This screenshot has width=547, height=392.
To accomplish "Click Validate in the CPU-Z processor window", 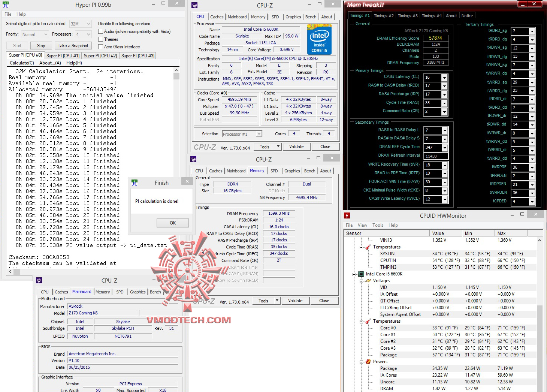I will [x=296, y=147].
